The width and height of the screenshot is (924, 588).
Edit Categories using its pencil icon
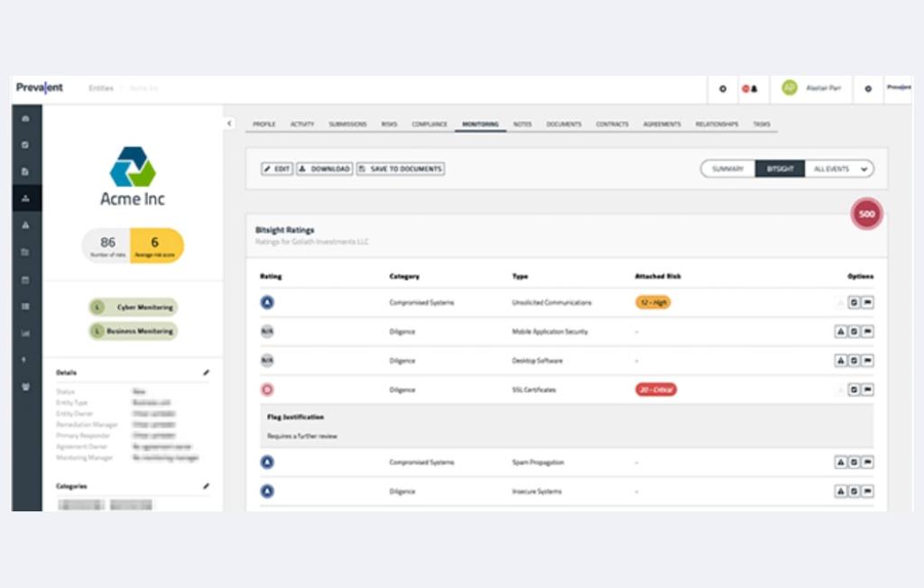click(206, 486)
